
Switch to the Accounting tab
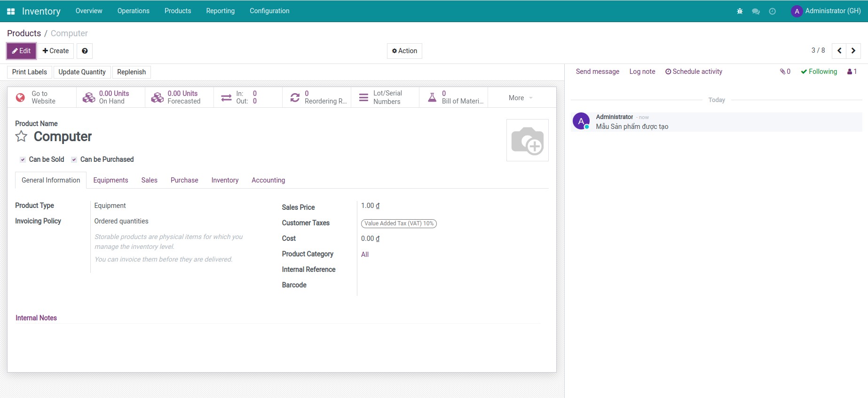(x=268, y=180)
